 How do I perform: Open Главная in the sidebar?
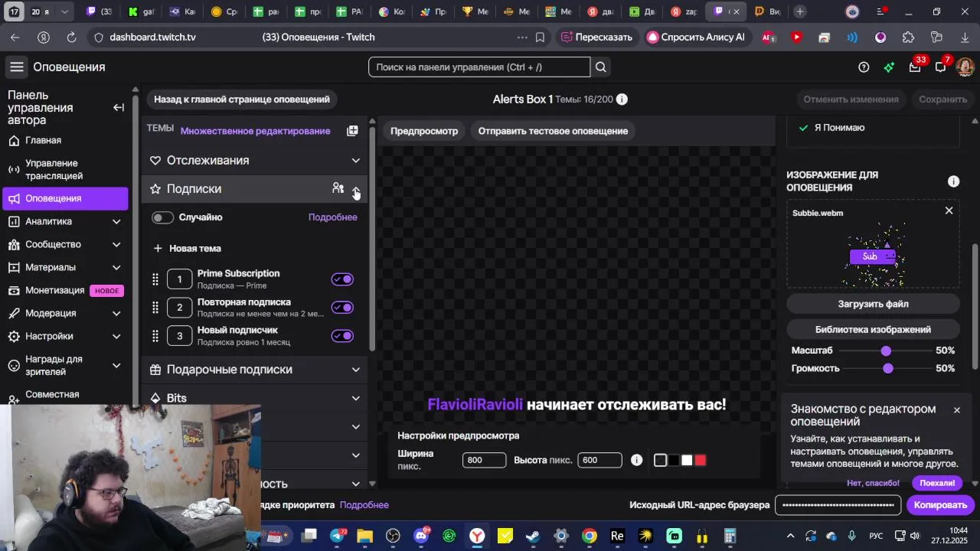(65, 140)
